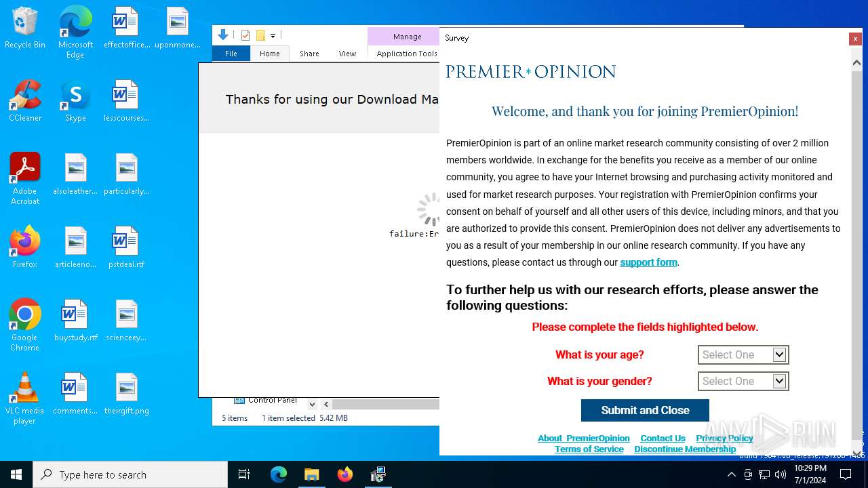
Task: Click the taskbar search box
Action: coord(130,474)
